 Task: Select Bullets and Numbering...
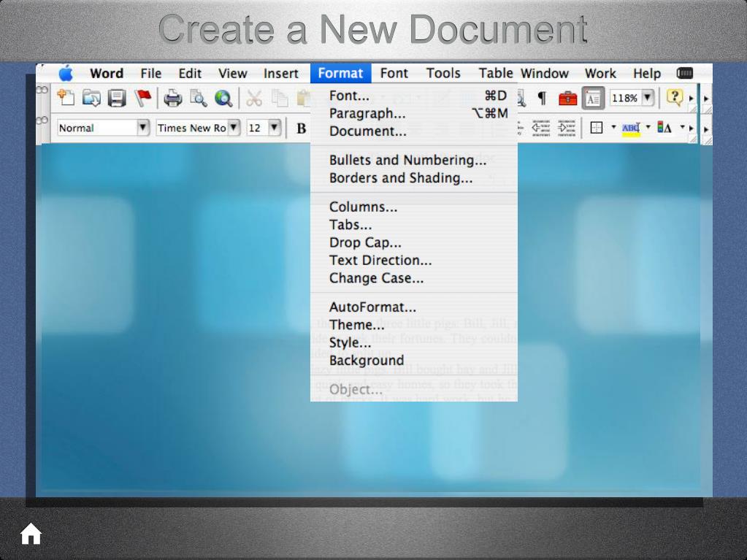[414, 160]
